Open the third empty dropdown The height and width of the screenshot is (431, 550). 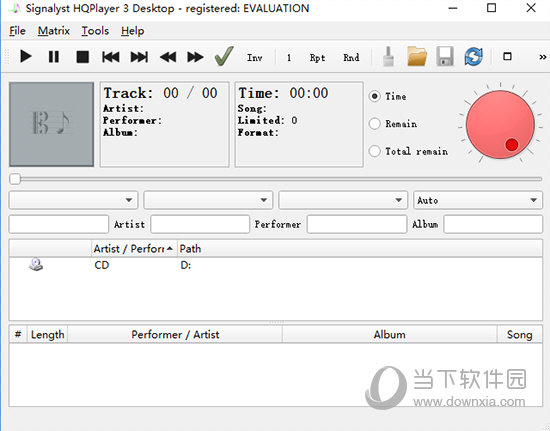[343, 200]
